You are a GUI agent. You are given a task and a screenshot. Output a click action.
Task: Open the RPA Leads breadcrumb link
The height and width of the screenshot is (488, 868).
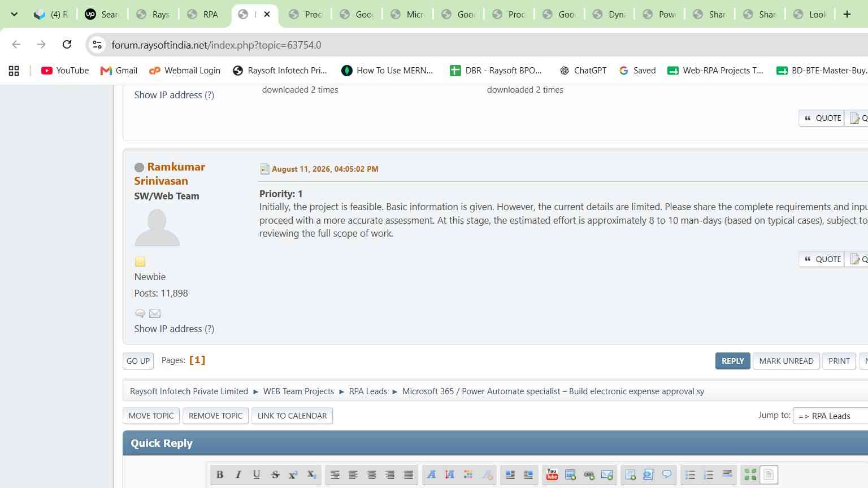click(x=368, y=391)
